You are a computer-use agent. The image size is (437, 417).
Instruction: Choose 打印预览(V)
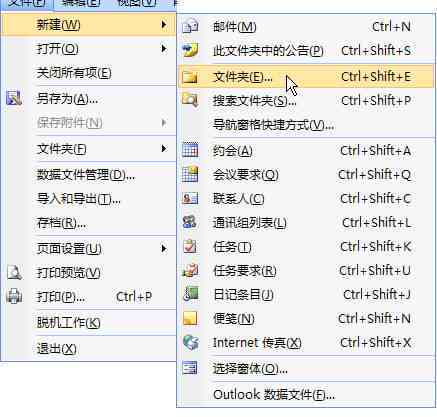tap(88, 273)
